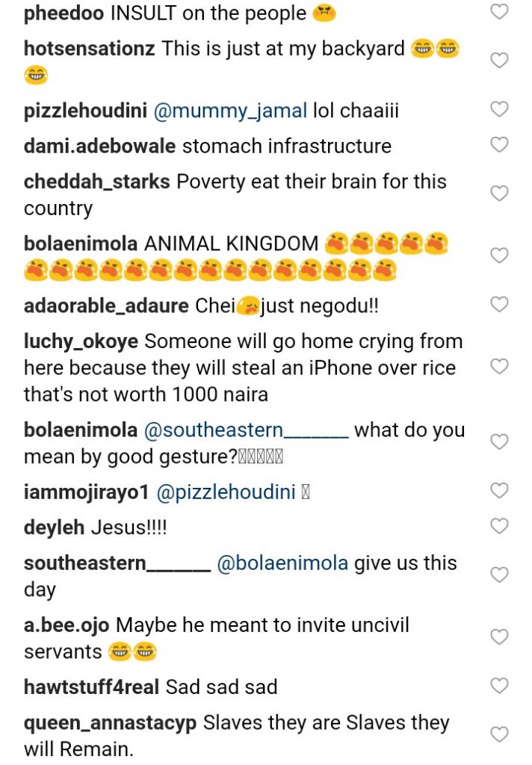This screenshot has width=532, height=765.
Task: Open hotsensationz username profile
Action: [x=90, y=49]
